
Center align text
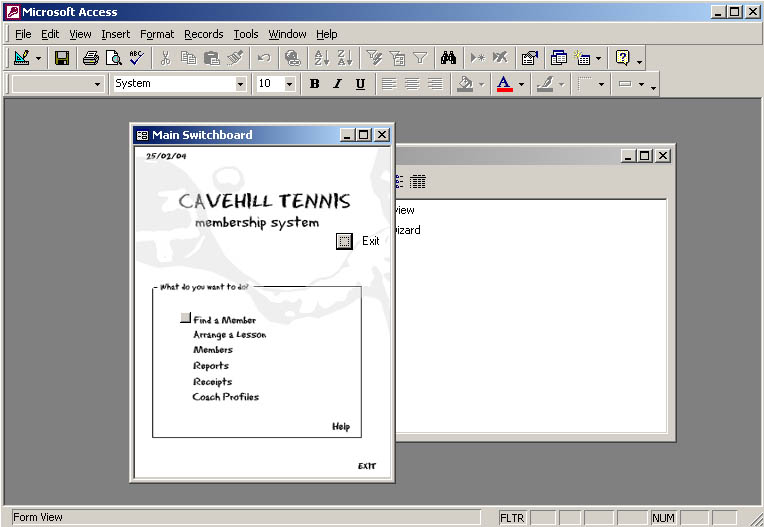[412, 84]
